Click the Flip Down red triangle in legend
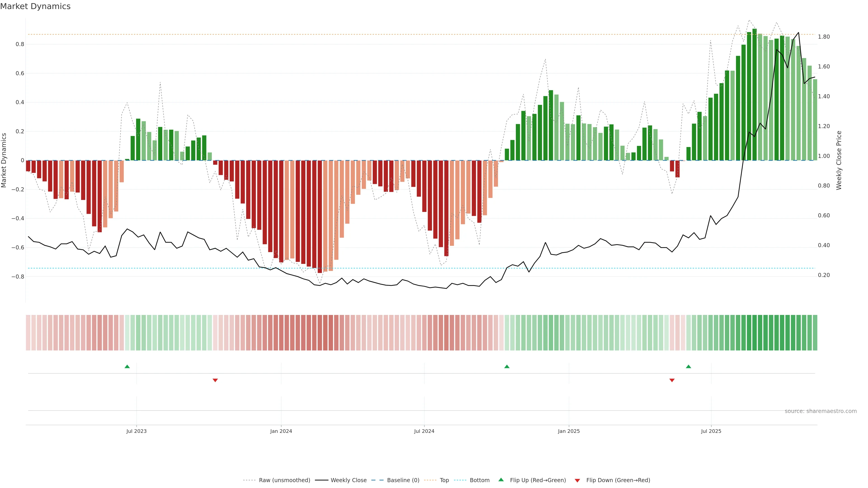This screenshot has width=868, height=488. click(577, 481)
